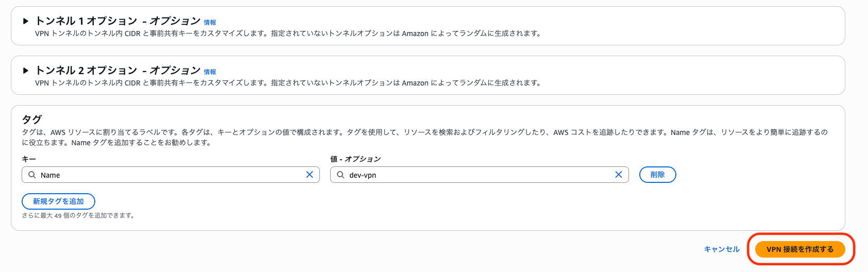
Task: Expand the トンネル 2 オプション section
Action: tap(25, 71)
